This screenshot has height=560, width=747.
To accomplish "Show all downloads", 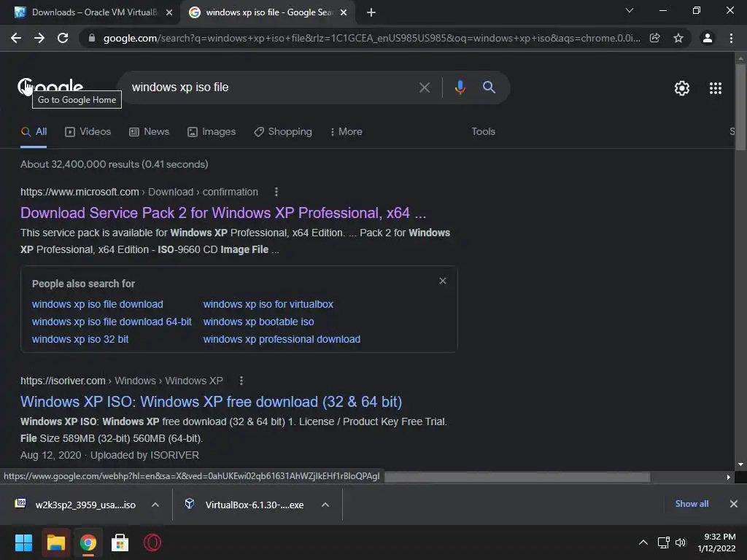I will pos(692,504).
